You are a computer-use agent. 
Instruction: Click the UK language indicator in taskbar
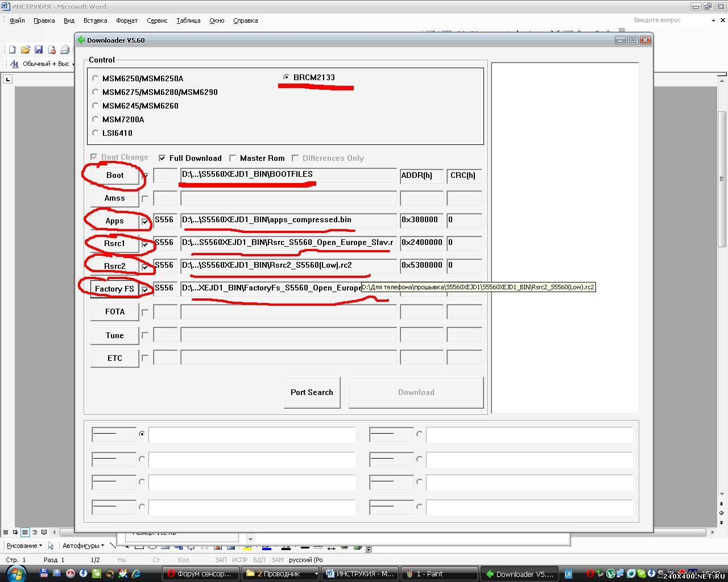(568, 574)
